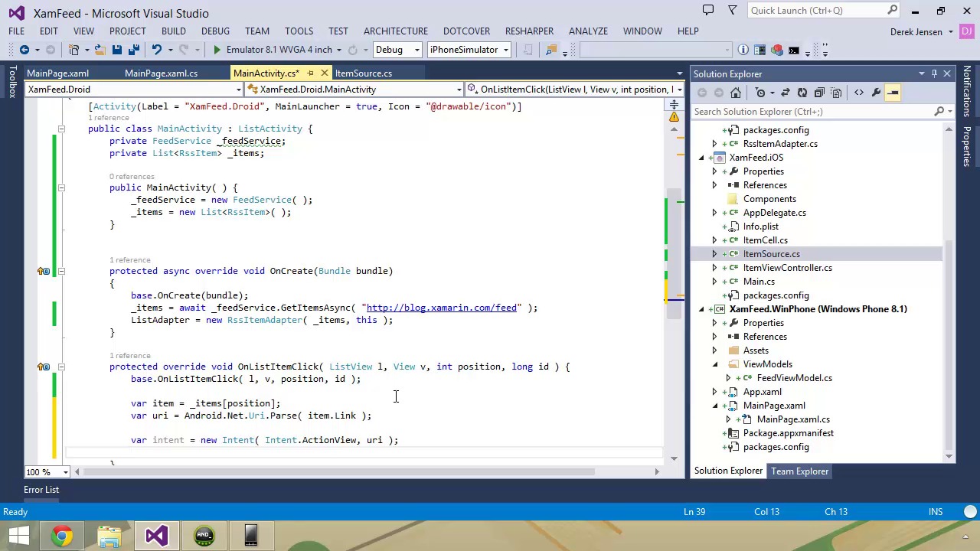Open Chrome from the taskbar
The width and height of the screenshot is (980, 551).
[63, 536]
